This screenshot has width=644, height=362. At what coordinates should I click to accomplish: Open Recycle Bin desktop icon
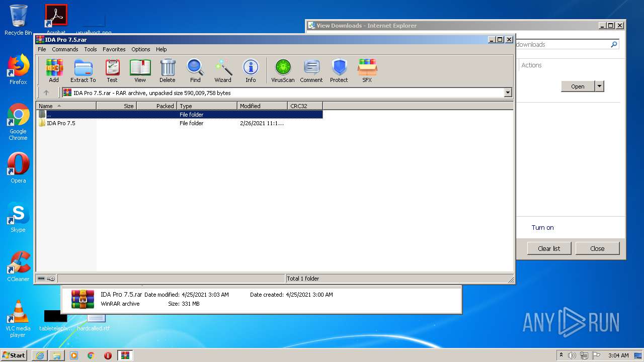coord(18,20)
